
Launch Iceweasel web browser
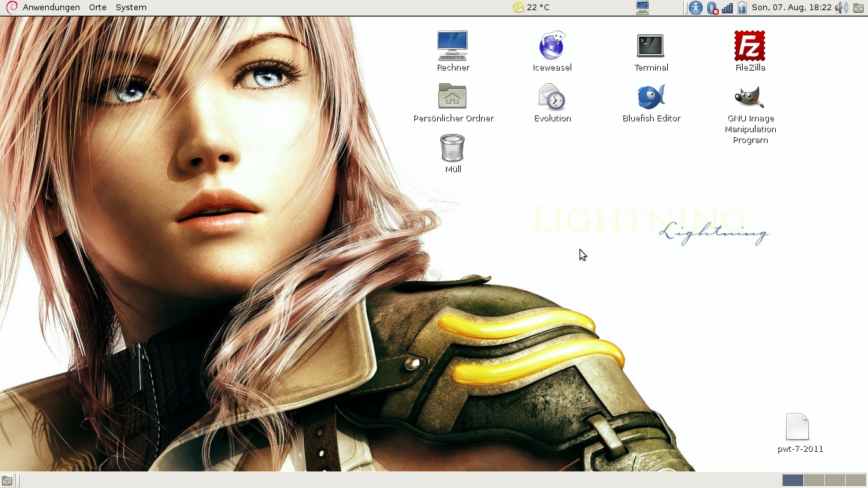coord(552,46)
